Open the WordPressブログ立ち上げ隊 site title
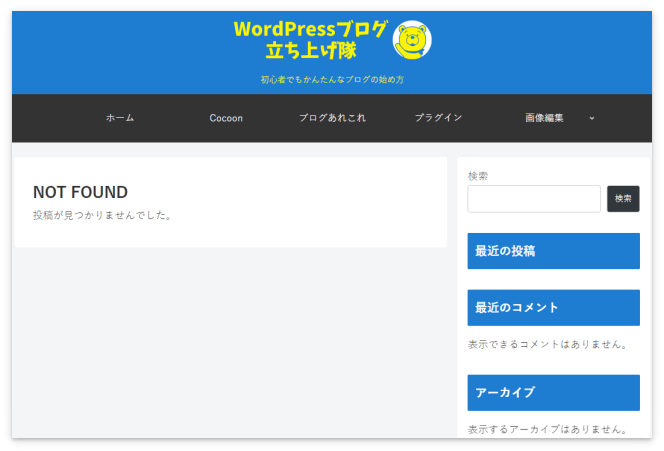The width and height of the screenshot is (664, 451). pos(310,40)
